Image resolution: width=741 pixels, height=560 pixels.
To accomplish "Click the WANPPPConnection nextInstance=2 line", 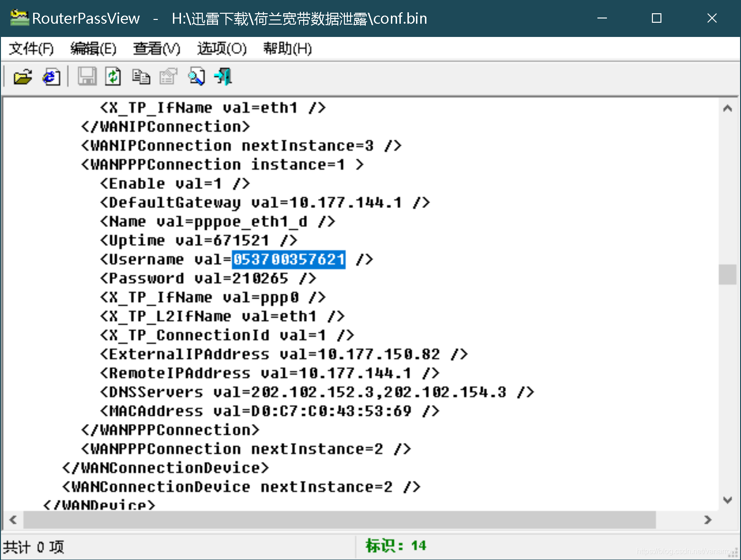I will coord(246,449).
